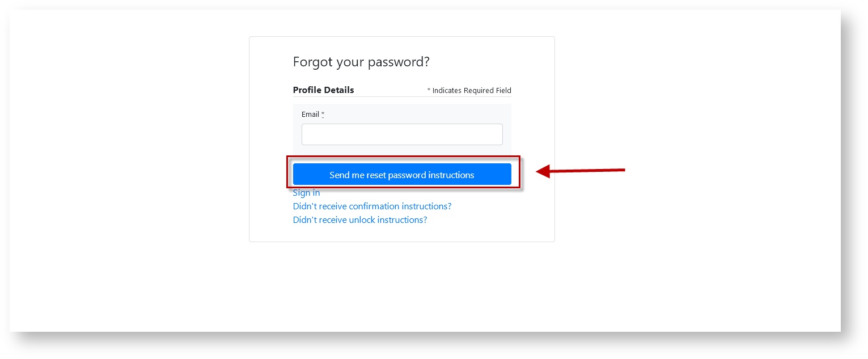Select the Profile Details heading
The width and height of the screenshot is (868, 359).
pyautogui.click(x=323, y=90)
